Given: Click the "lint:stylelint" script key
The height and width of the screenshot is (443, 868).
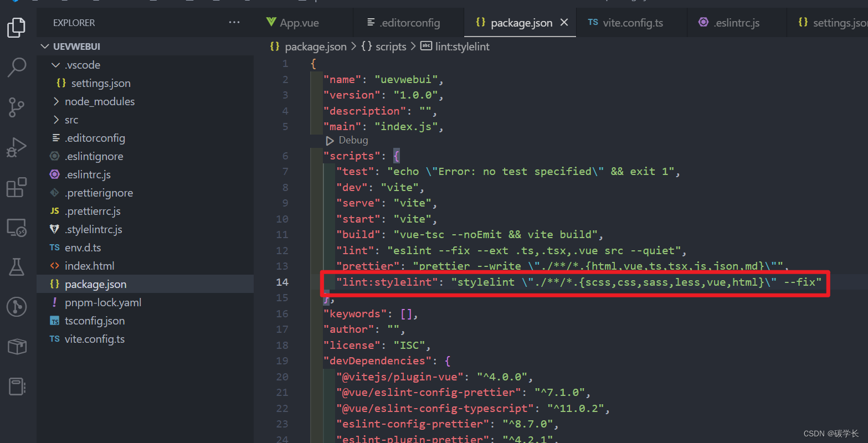Looking at the screenshot, I should (x=387, y=282).
